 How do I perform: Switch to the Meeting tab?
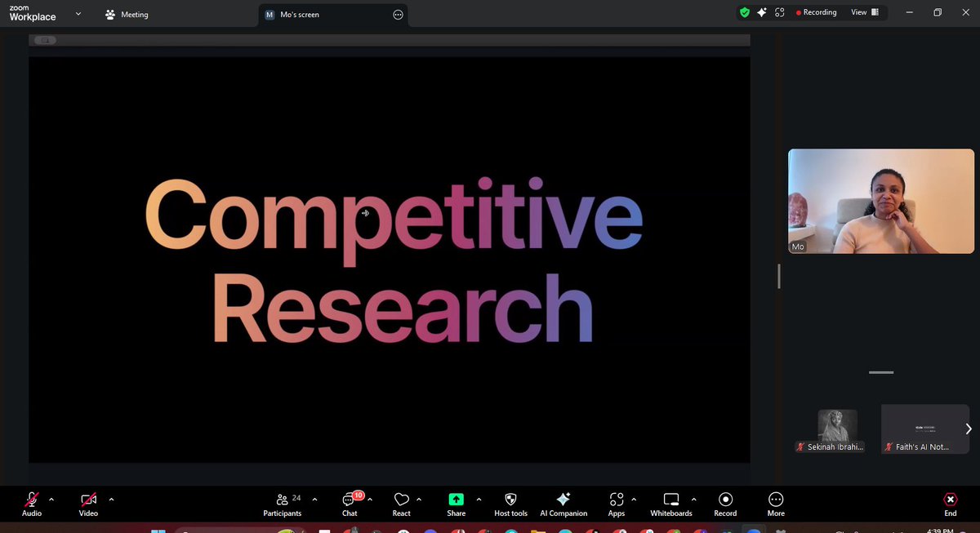click(127, 14)
